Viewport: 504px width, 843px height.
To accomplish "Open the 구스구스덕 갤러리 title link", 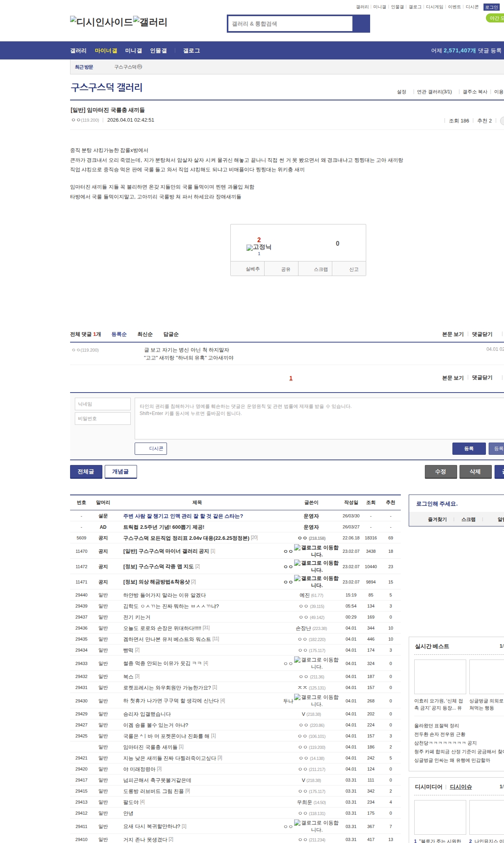I will point(107,87).
